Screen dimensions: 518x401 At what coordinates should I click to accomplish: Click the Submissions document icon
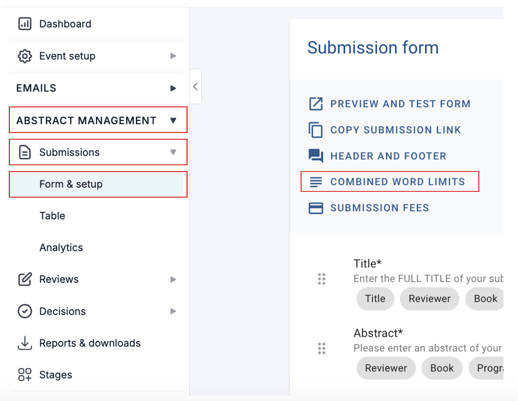25,152
